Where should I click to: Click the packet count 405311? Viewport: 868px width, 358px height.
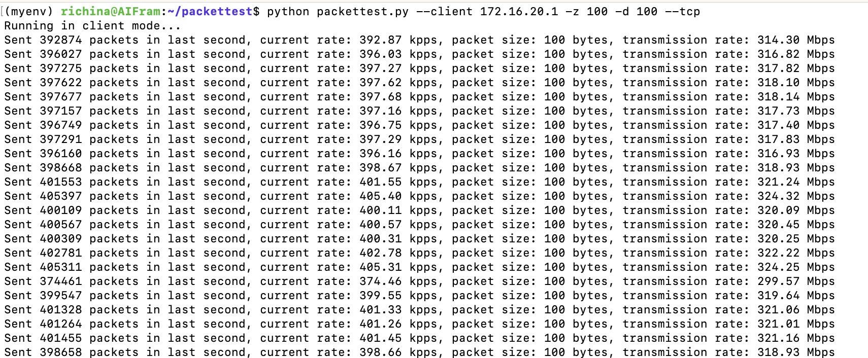60,267
